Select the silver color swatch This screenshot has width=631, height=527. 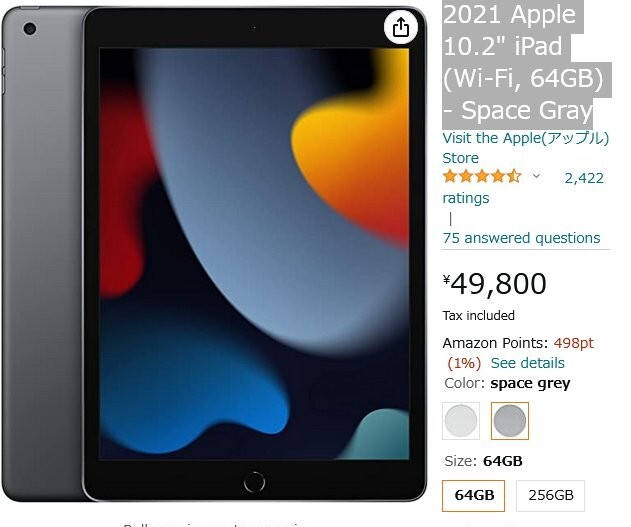(x=461, y=421)
